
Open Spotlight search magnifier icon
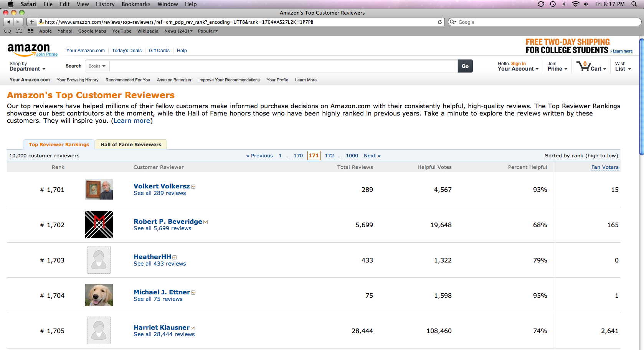[x=634, y=4]
